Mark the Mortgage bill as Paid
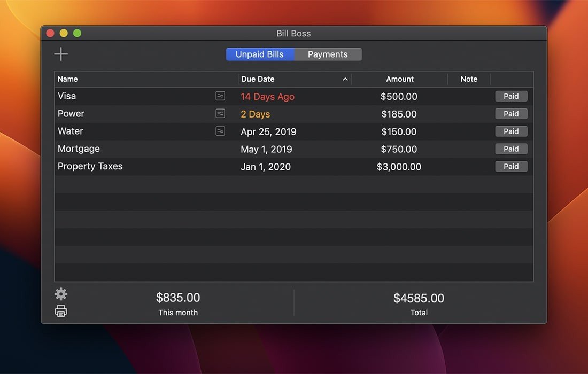Screen dimensions: 588x374 pyautogui.click(x=511, y=149)
